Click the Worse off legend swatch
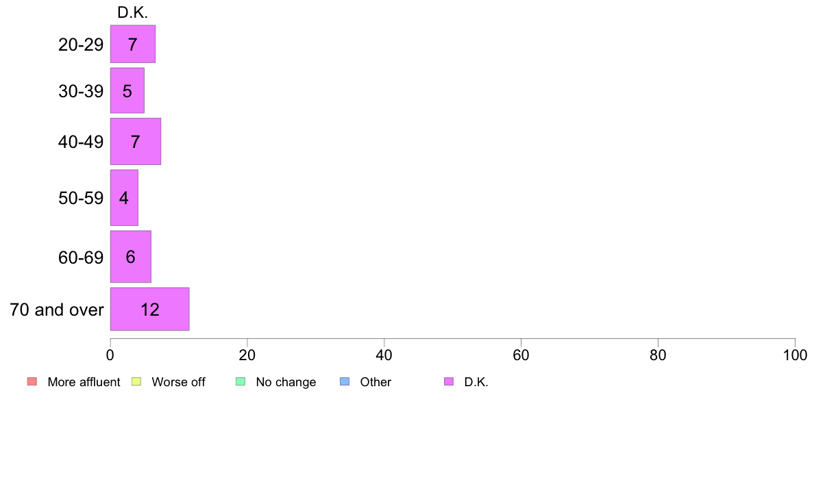The width and height of the screenshot is (814, 504). [136, 381]
